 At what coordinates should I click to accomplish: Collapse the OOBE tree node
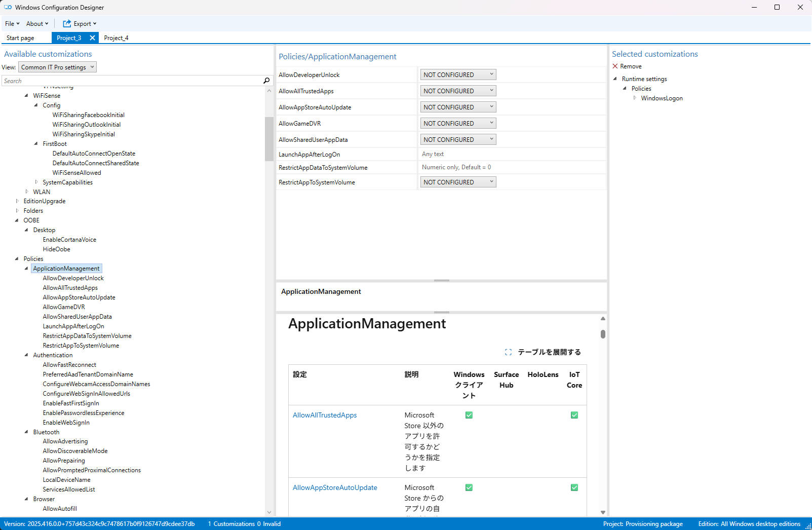pos(17,220)
